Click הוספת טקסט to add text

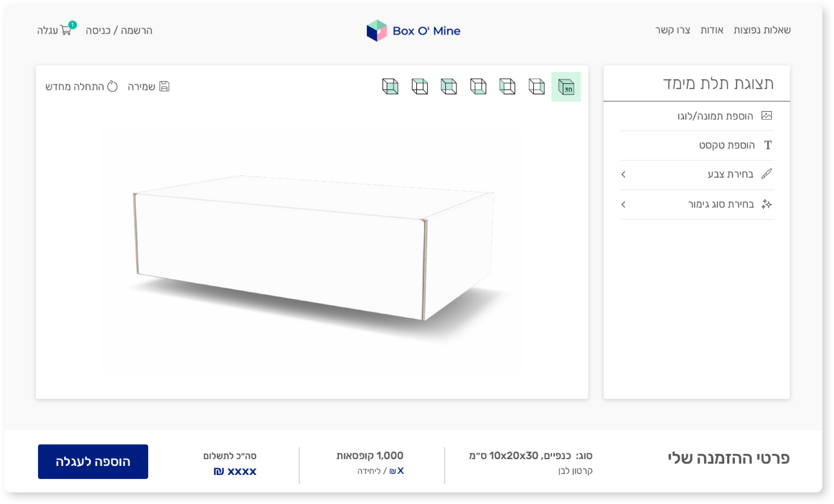[727, 145]
